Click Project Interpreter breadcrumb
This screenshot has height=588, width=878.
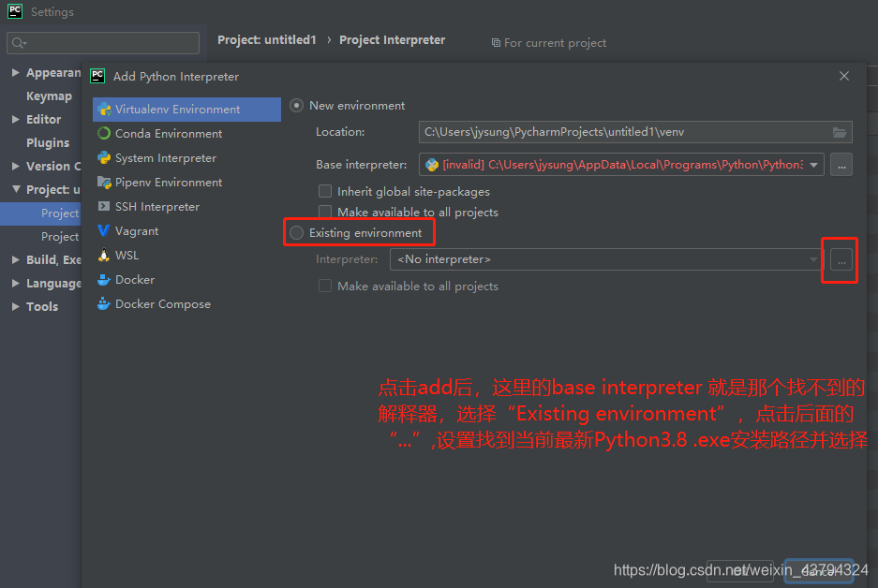392,39
